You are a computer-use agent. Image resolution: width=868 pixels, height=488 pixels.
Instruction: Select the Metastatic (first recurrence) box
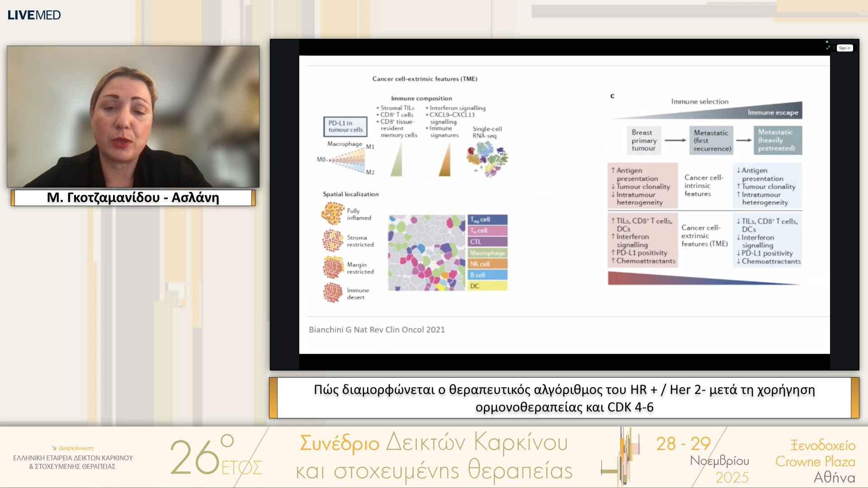(x=711, y=140)
